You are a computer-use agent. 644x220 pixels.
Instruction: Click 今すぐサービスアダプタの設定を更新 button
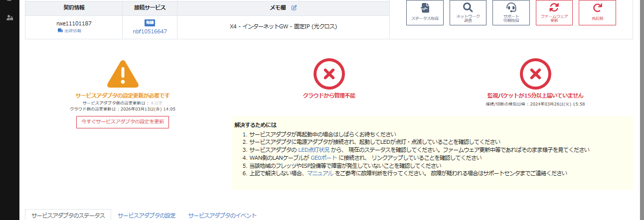pyautogui.click(x=122, y=122)
